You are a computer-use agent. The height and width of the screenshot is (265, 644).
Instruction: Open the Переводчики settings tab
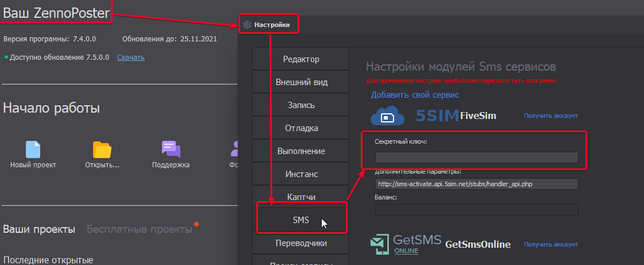coord(300,243)
